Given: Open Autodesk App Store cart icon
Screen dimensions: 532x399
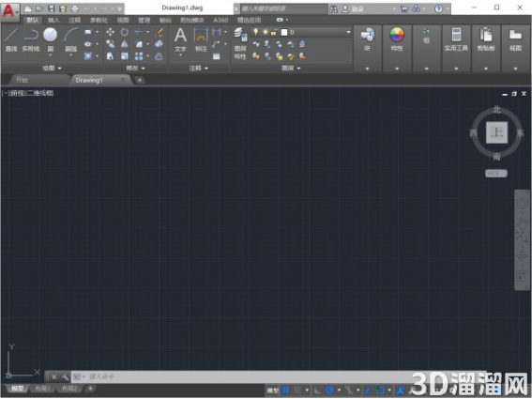Looking at the screenshot, I should pyautogui.click(x=404, y=8).
